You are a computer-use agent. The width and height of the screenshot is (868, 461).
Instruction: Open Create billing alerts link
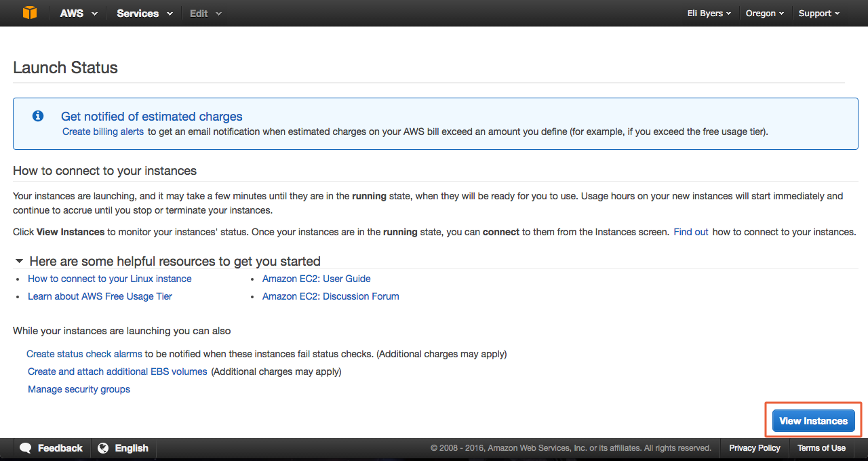(103, 132)
